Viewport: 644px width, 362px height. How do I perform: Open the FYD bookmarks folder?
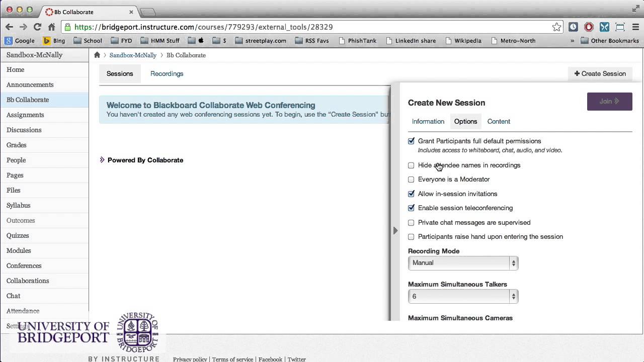pyautogui.click(x=121, y=41)
